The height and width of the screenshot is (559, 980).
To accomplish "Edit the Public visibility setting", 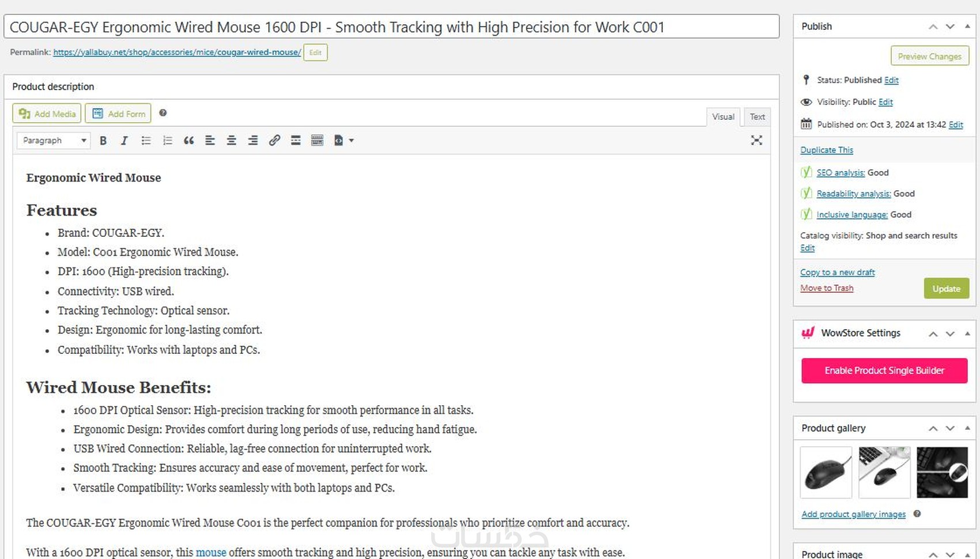I will coord(885,102).
